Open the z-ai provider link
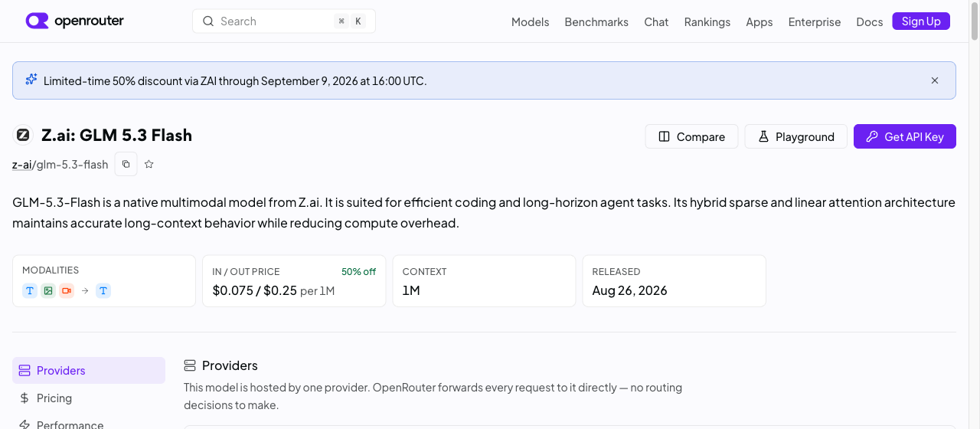 coord(21,165)
